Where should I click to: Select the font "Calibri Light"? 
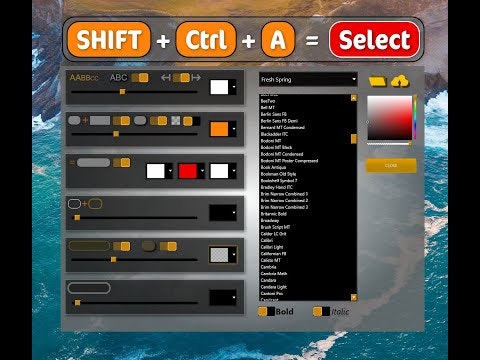tap(272, 247)
